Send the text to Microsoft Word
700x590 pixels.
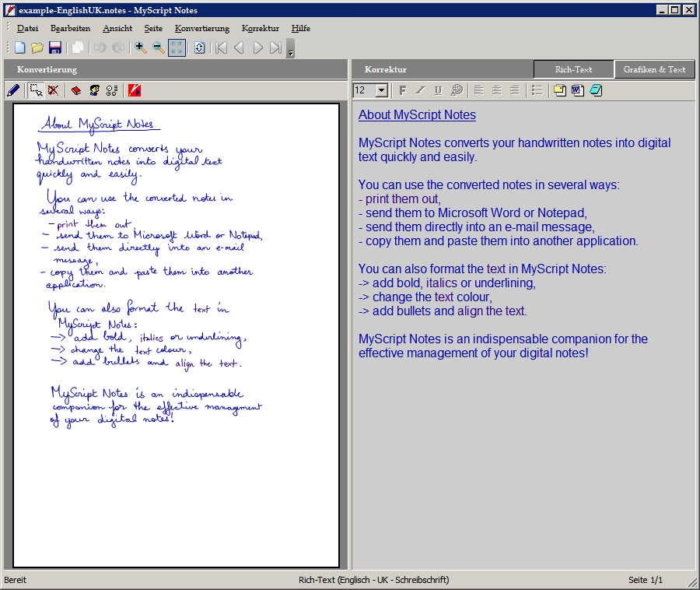578,90
